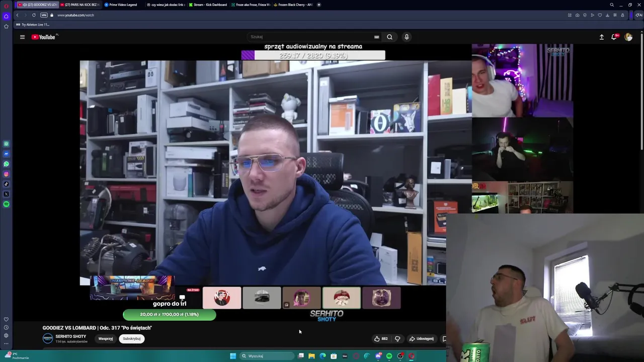644x362 pixels.
Task: Open Opera sidebar TikTok icon
Action: point(6,184)
